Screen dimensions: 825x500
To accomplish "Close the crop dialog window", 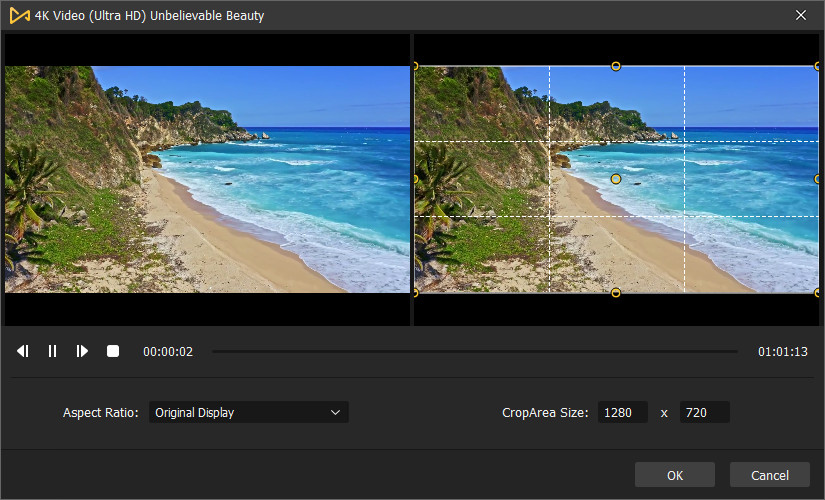I will point(800,15).
